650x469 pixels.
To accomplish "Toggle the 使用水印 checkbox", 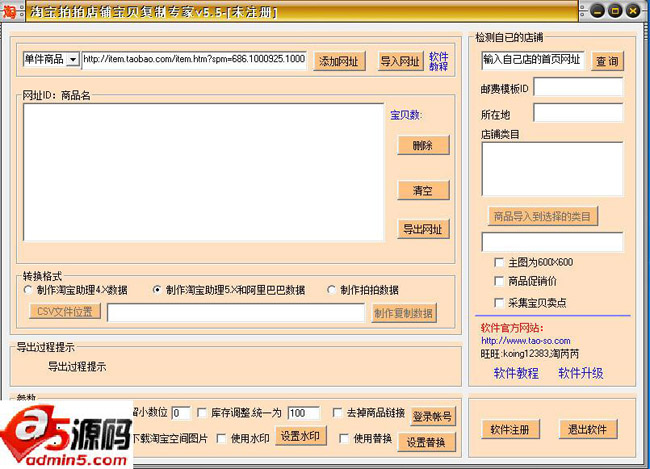I will click(x=222, y=438).
